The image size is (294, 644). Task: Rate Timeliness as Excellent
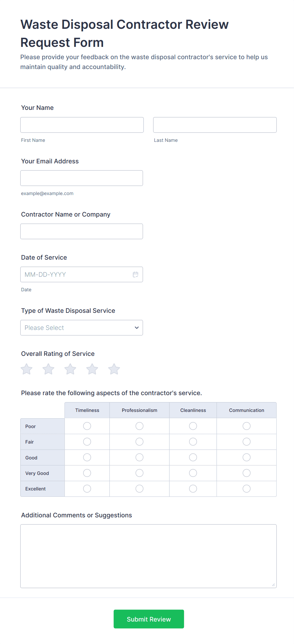pos(87,489)
